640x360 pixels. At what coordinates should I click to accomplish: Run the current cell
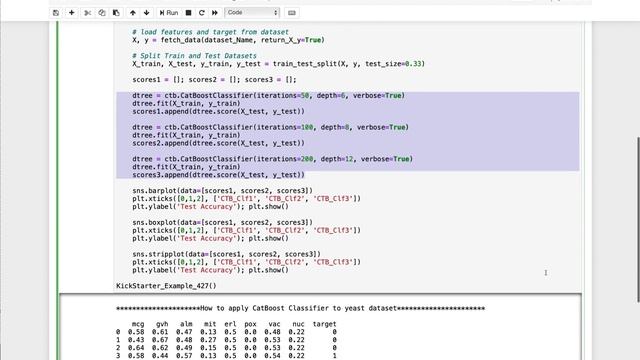tap(169, 13)
